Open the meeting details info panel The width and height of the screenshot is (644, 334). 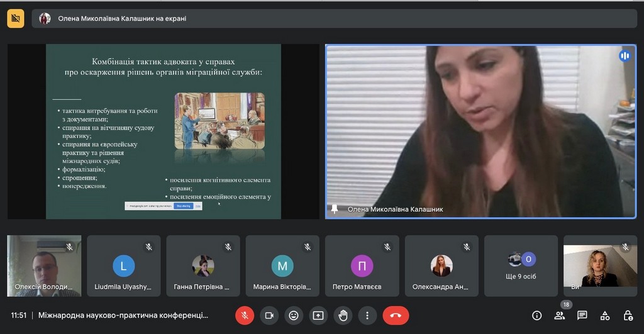click(536, 315)
